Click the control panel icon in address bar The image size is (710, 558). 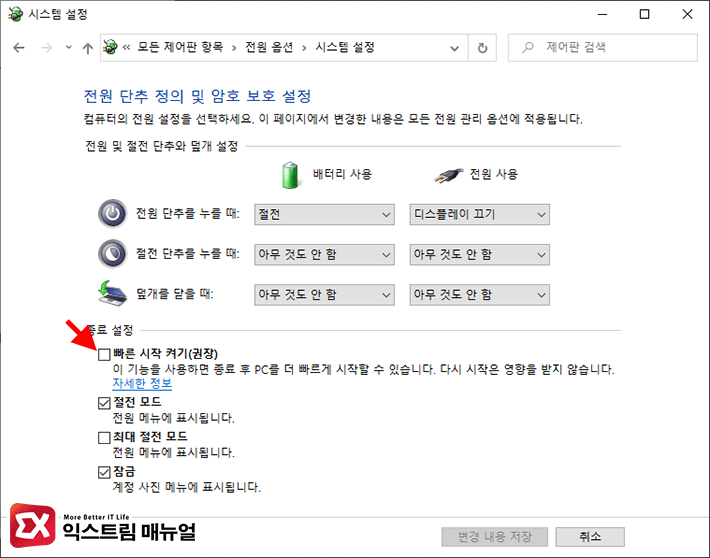coord(110,47)
